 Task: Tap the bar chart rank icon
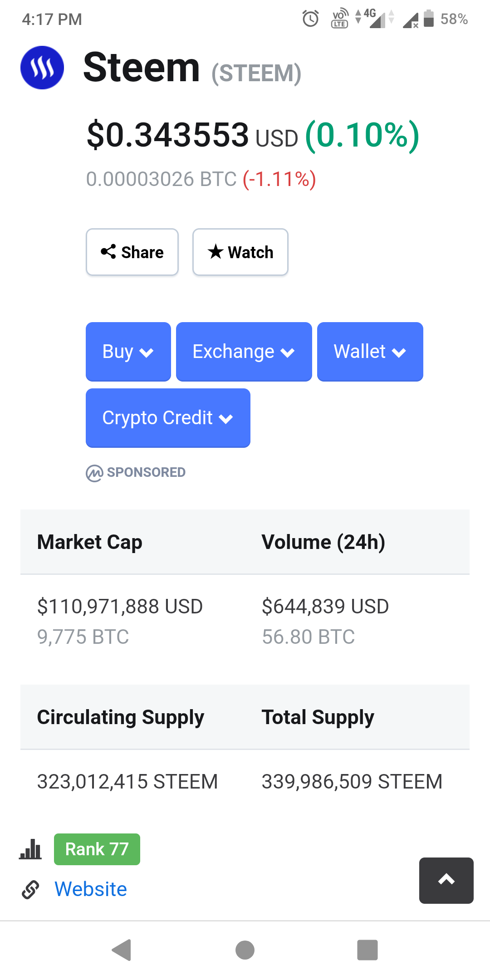coord(30,849)
